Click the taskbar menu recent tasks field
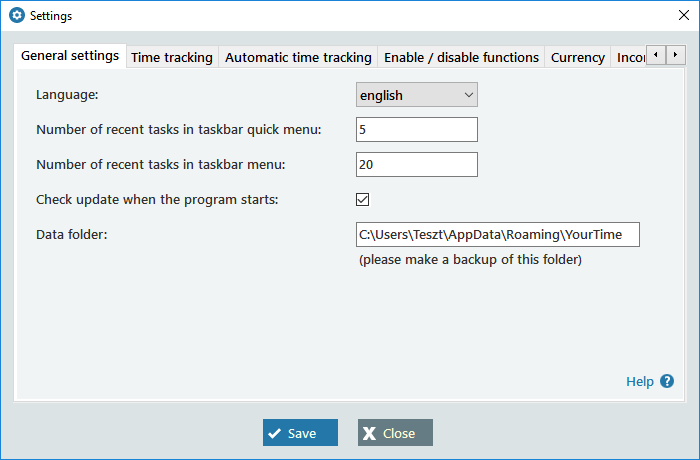700x460 pixels. point(417,164)
